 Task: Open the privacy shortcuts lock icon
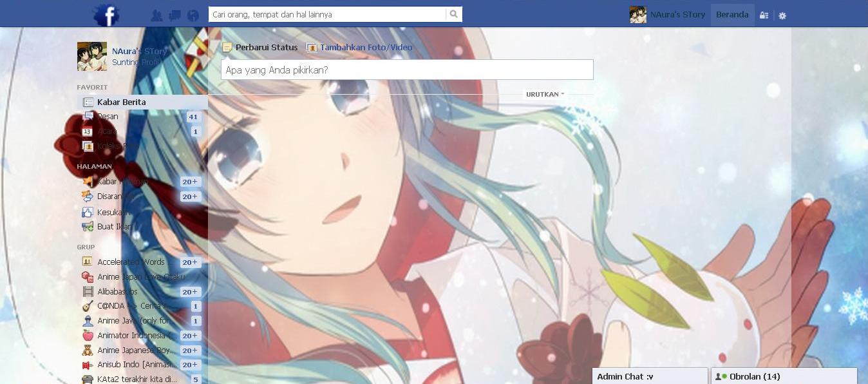(764, 15)
